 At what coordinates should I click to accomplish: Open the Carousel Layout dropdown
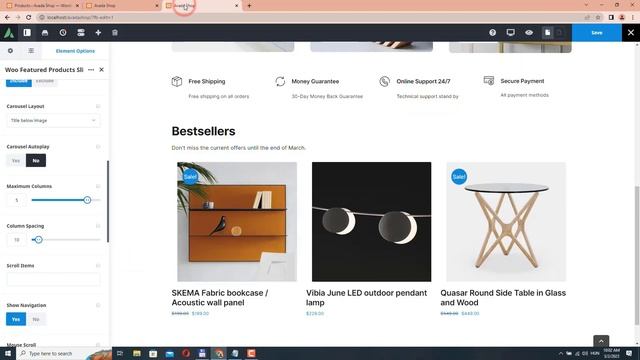(x=53, y=120)
